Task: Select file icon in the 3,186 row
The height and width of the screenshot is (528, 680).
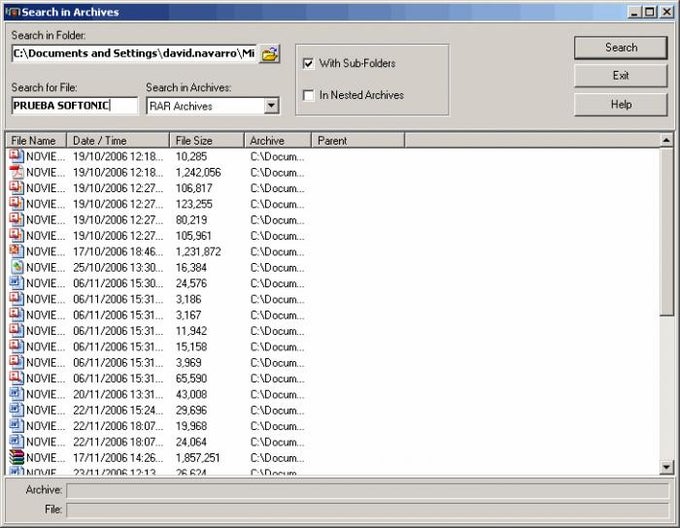Action: point(16,299)
